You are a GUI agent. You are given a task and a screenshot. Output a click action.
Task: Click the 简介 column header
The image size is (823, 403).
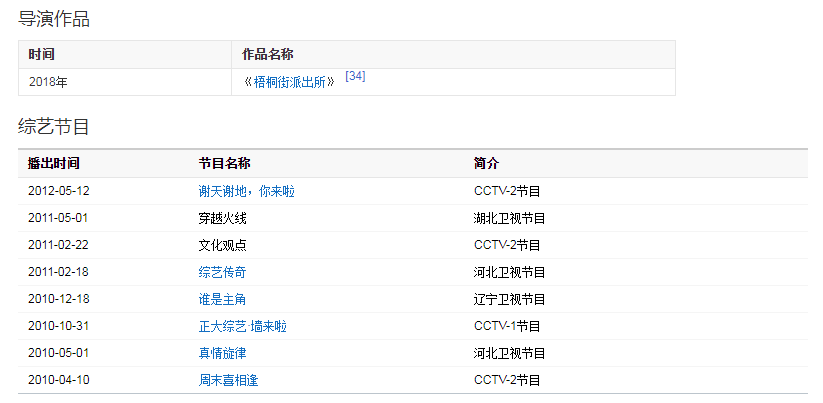click(x=486, y=163)
